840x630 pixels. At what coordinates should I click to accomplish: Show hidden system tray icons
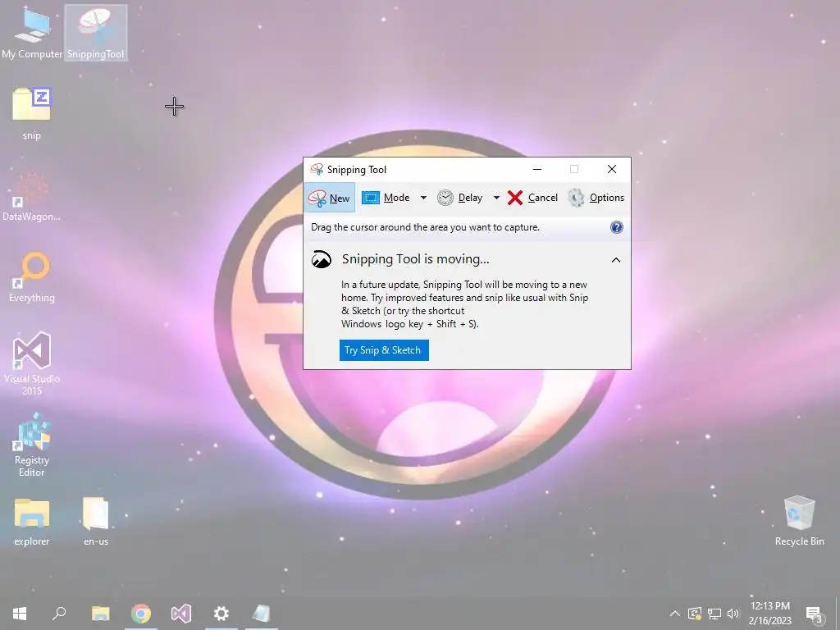click(x=675, y=614)
